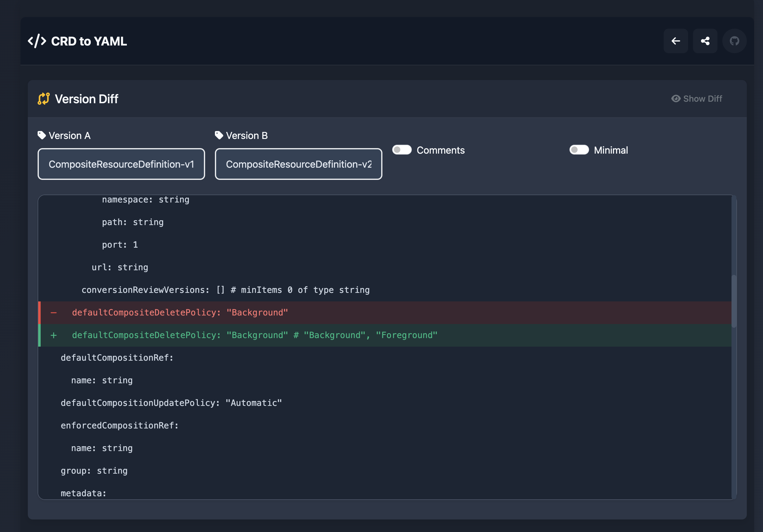Click the defaultCompositionRef line in diff
The height and width of the screenshot is (532, 763).
point(117,358)
